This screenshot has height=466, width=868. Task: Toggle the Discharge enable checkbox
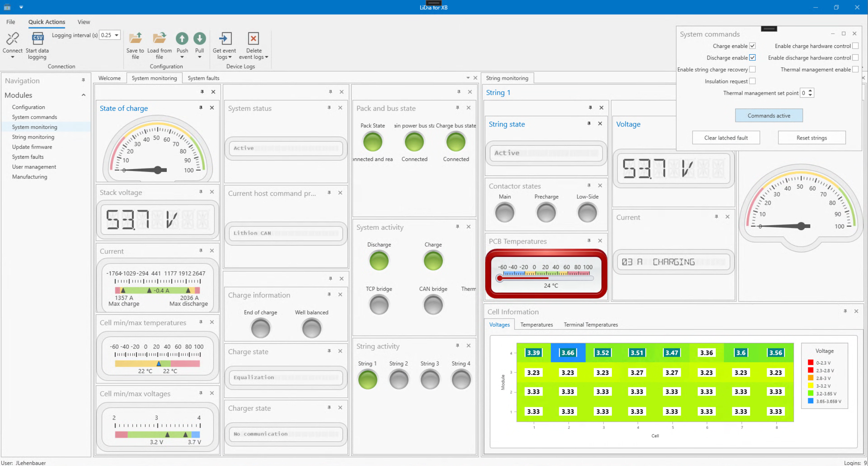(752, 58)
